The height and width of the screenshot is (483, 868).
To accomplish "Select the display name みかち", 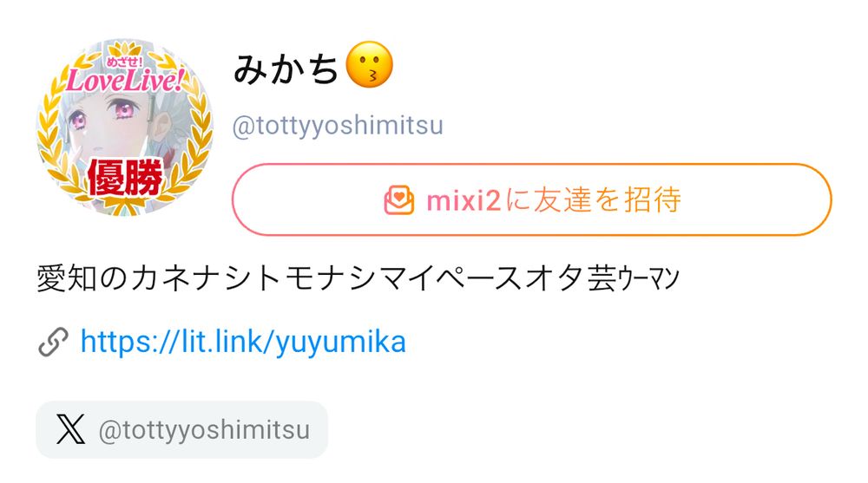I will point(285,69).
